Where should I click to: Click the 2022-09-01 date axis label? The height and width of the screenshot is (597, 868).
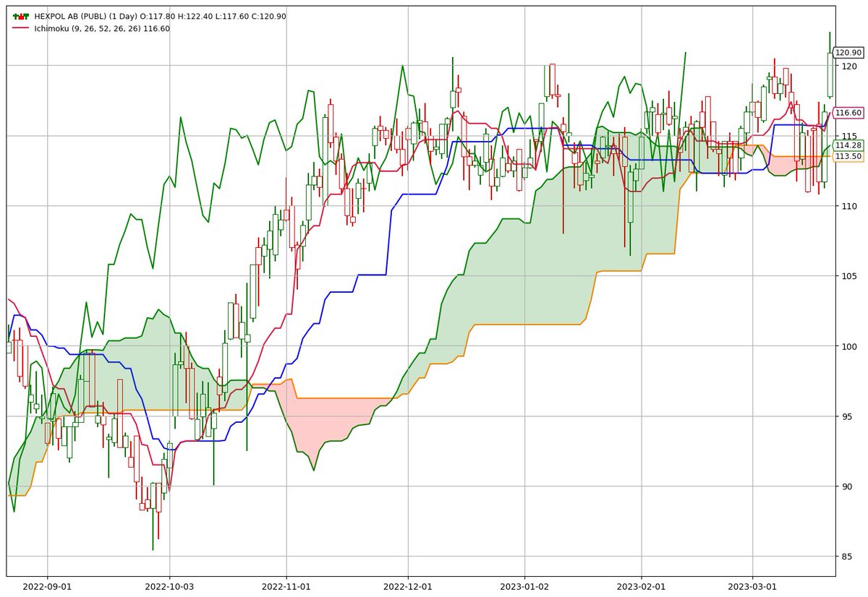coord(47,587)
